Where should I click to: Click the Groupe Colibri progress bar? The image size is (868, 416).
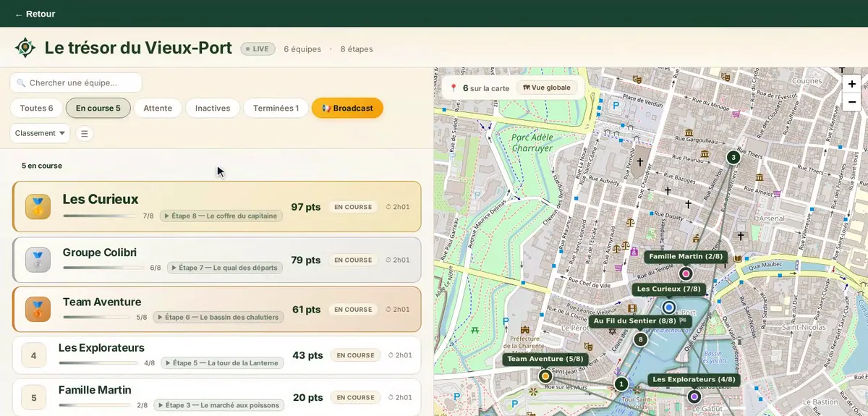pyautogui.click(x=103, y=268)
